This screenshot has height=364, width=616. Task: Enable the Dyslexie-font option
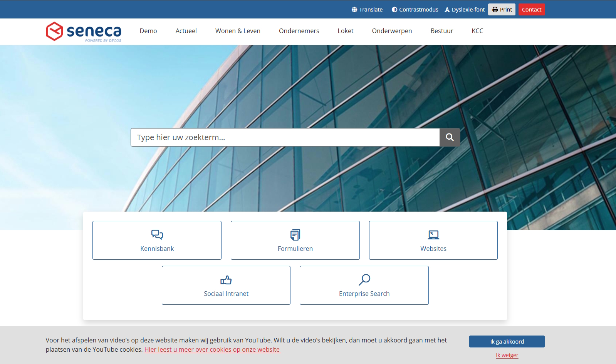pos(465,10)
